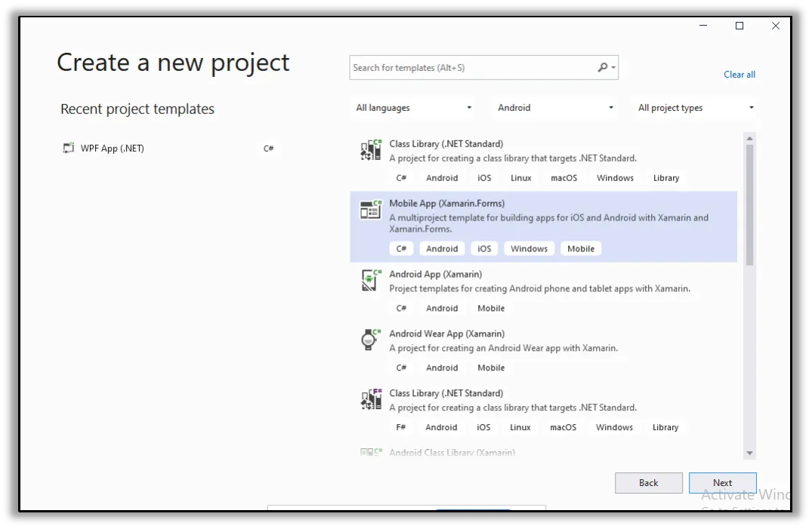Click the Next button

[722, 483]
